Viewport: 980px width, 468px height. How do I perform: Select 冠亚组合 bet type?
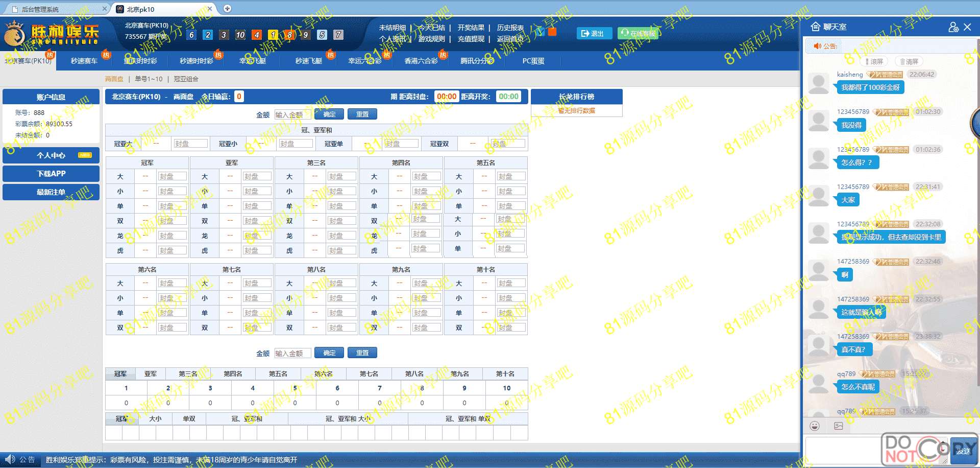[186, 79]
